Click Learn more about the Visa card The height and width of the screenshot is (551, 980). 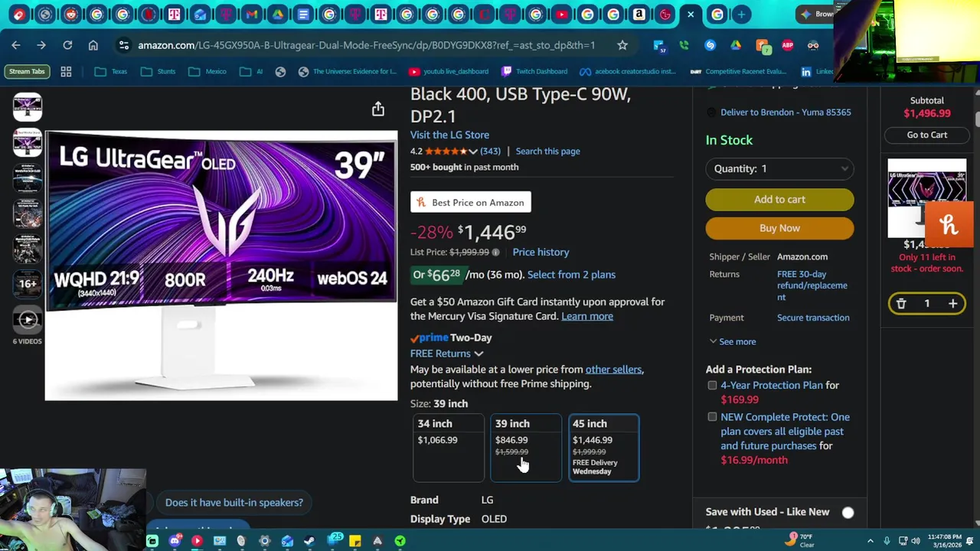pos(587,316)
